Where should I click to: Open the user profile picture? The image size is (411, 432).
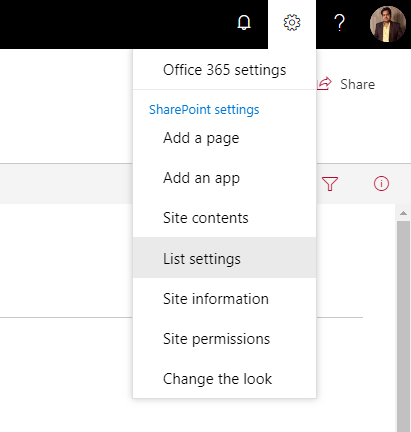[x=388, y=24]
